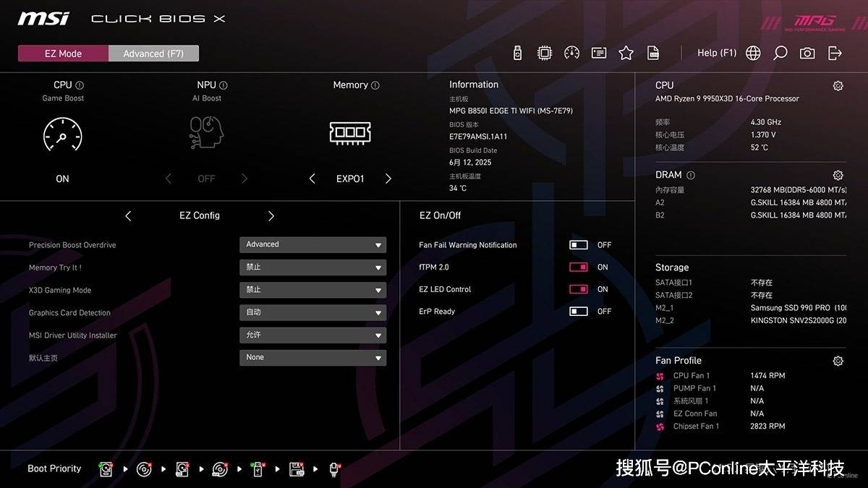Select last boot priority network cable icon
868x488 pixels.
point(335,469)
